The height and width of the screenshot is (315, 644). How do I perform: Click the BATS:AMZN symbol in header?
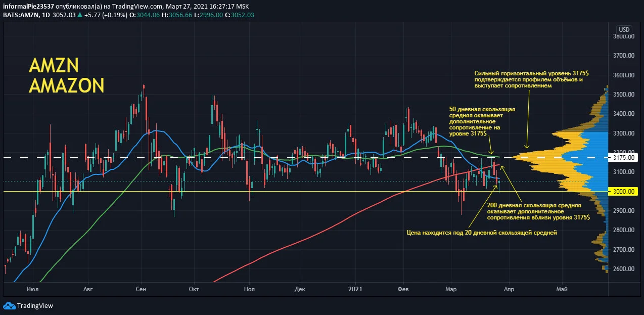click(20, 15)
